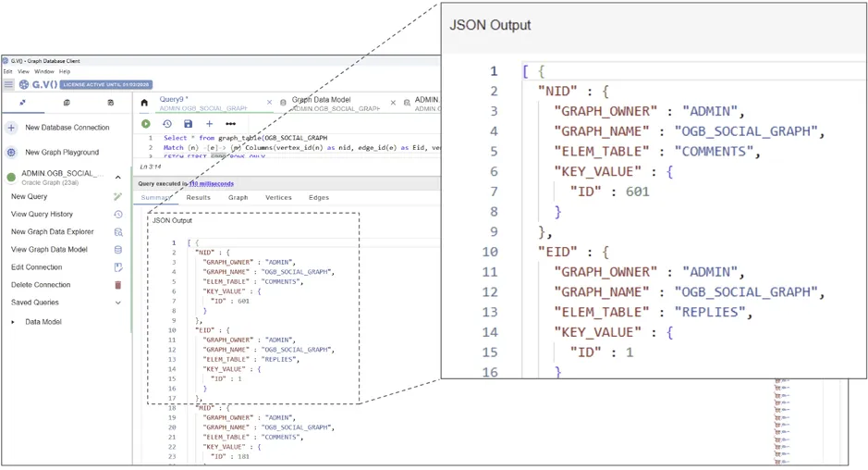Toggle the hamburger sidebar menu
Viewport: 868px width, 470px height.
tap(9, 84)
